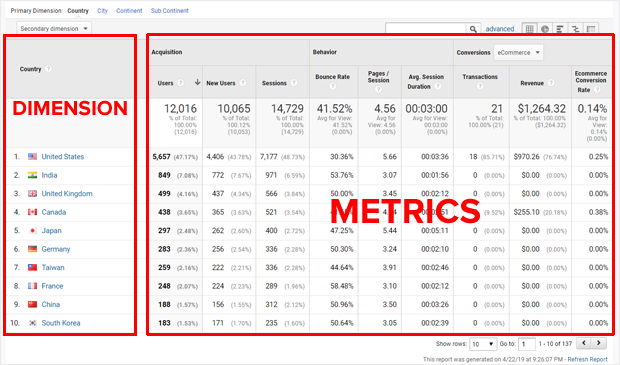This screenshot has width=620, height=365.
Task: Open the Show rows dropdown
Action: click(483, 344)
